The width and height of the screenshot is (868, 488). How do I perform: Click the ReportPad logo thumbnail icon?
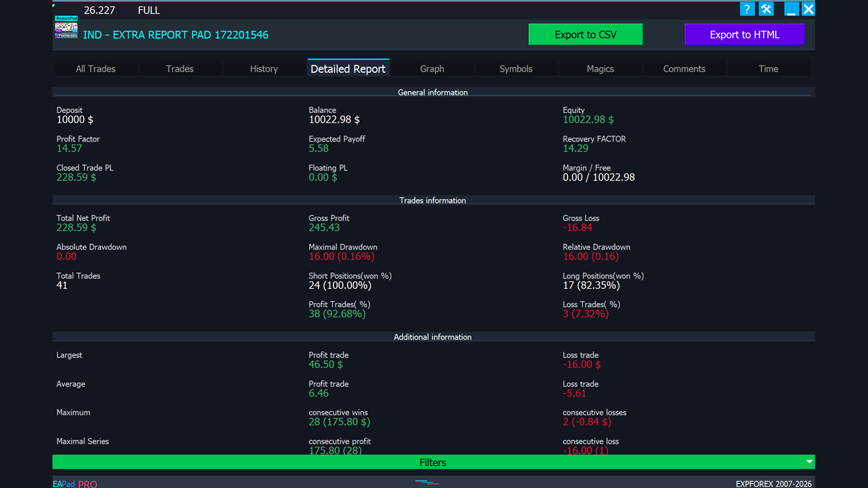tap(66, 28)
